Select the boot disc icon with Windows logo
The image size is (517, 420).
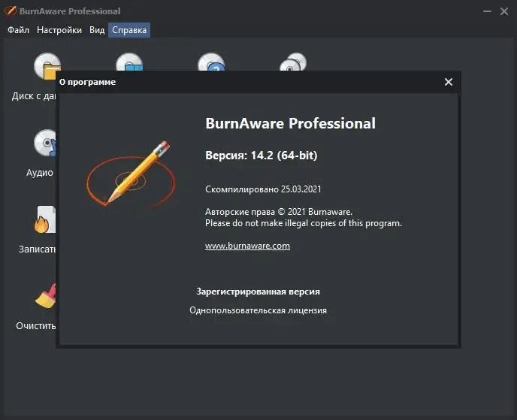(x=129, y=62)
